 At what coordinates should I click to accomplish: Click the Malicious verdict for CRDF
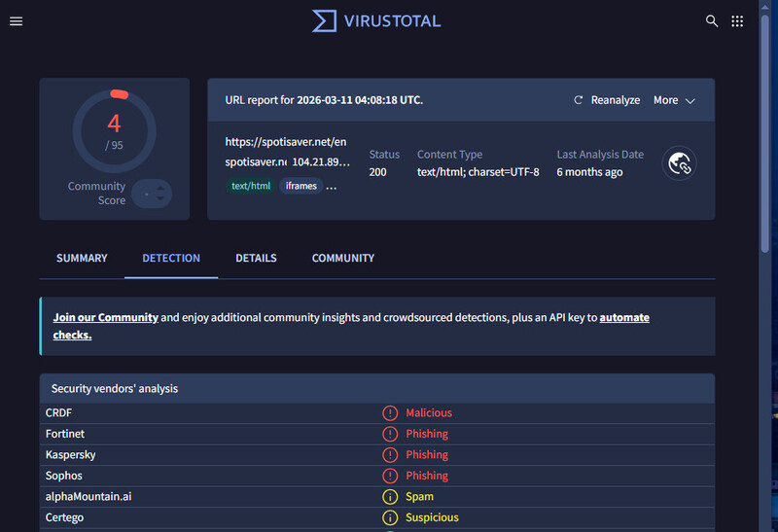coord(429,413)
